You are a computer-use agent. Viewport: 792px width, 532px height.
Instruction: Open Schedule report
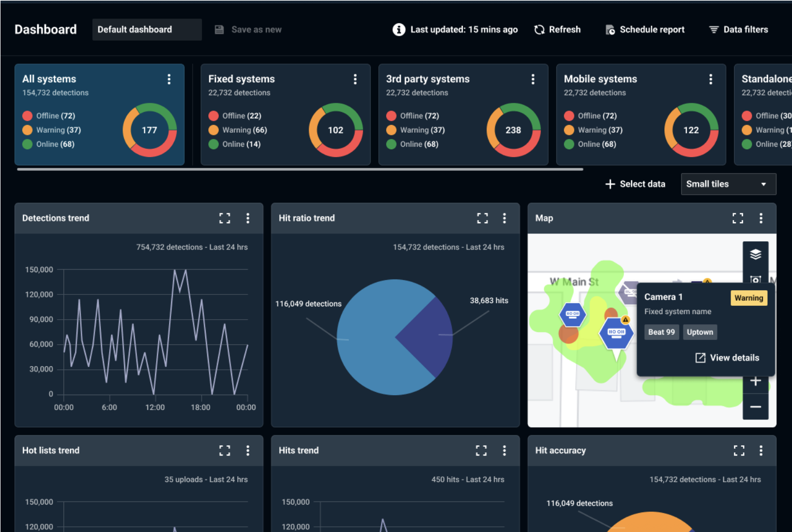pyautogui.click(x=645, y=29)
